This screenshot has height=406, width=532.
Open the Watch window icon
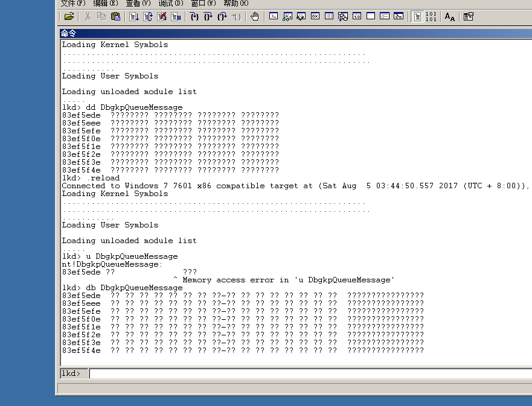tap(287, 16)
